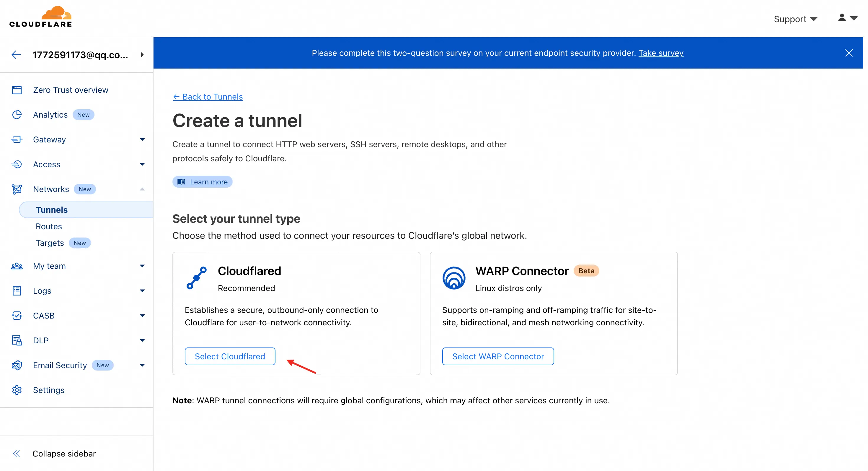The width and height of the screenshot is (868, 471).
Task: Open Targets under Networks
Action: (50, 243)
